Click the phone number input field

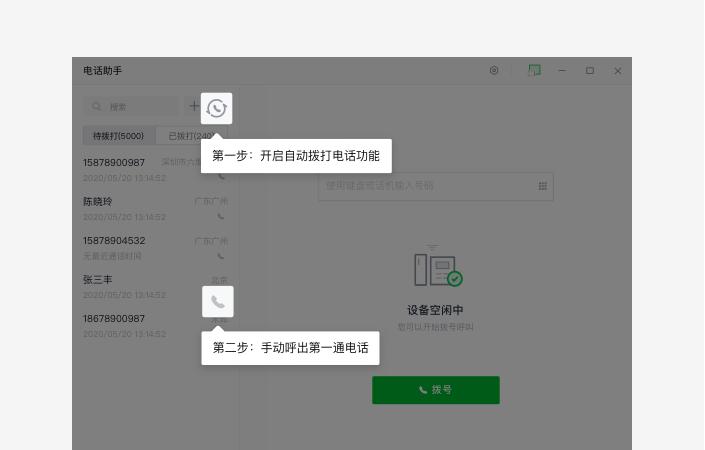click(x=435, y=186)
